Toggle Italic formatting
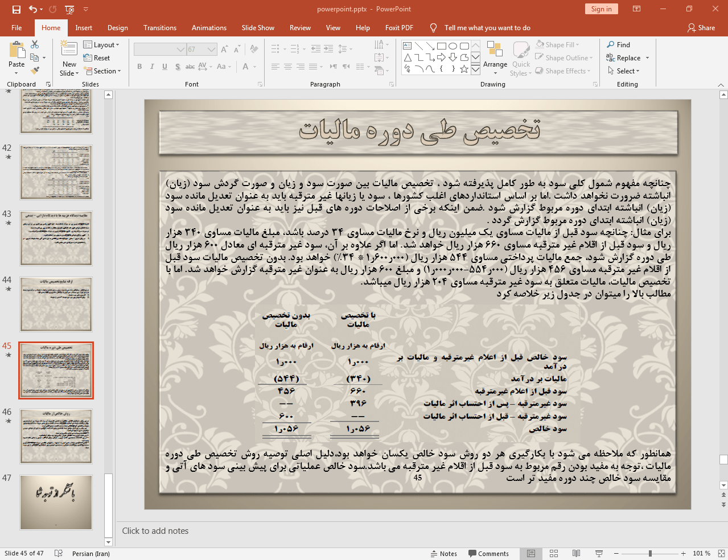This screenshot has width=728, height=560. click(152, 67)
